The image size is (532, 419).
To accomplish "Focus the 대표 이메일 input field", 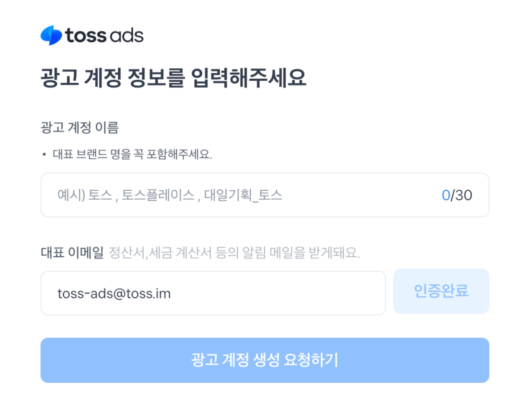I will click(277, 293).
